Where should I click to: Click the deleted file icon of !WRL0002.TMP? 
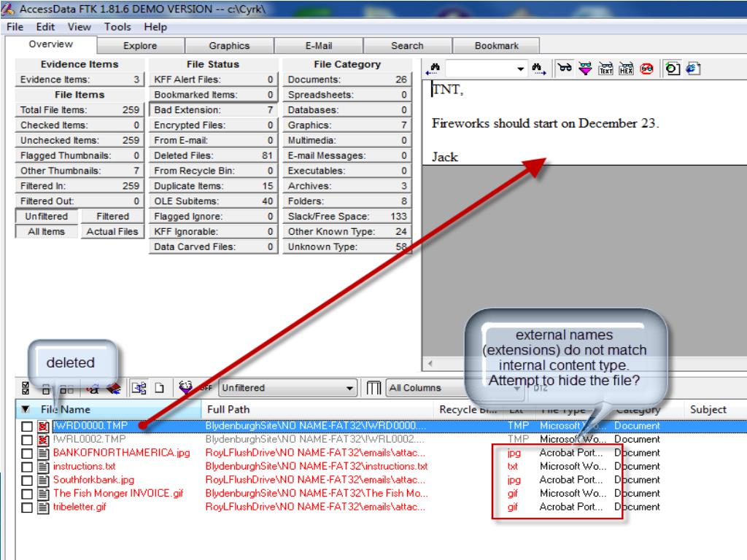click(x=43, y=440)
